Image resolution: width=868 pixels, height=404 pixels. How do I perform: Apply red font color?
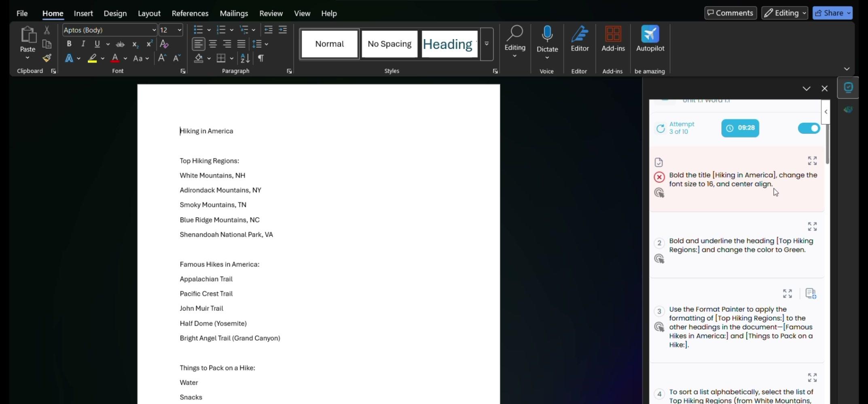pyautogui.click(x=115, y=58)
